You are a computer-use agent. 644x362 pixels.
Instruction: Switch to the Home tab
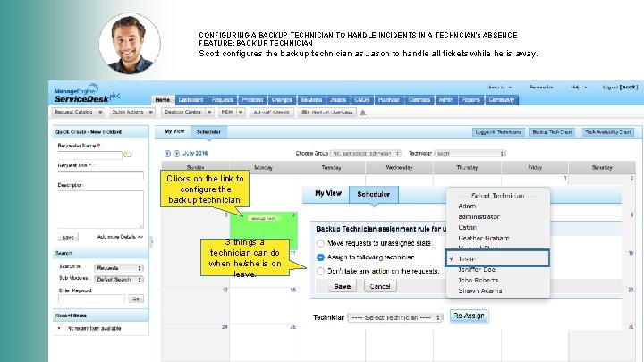coord(163,100)
